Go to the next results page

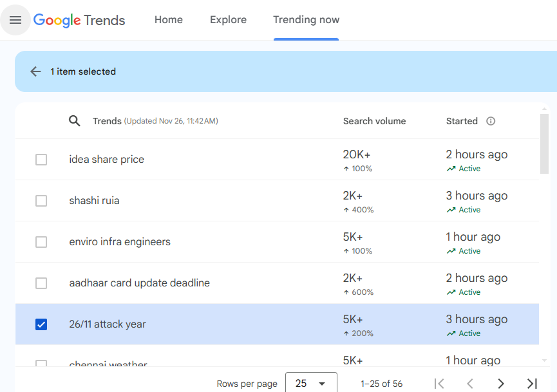point(501,384)
